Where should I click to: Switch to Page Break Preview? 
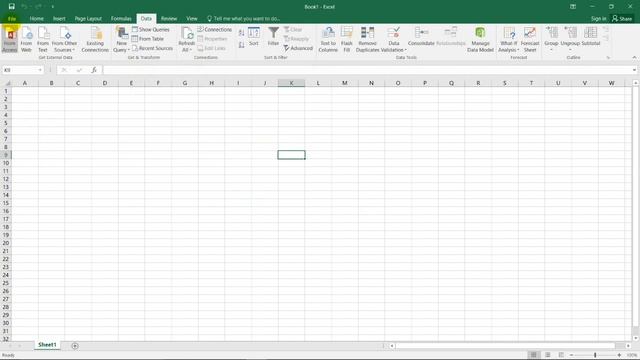[561, 355]
